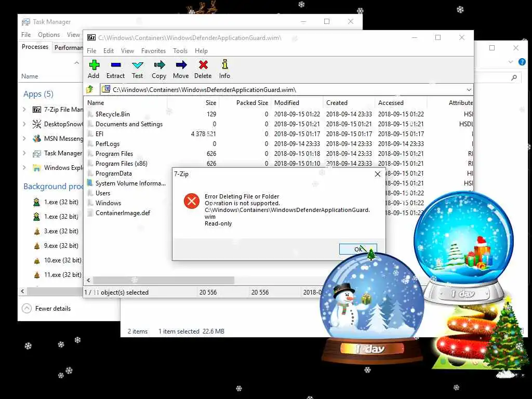Click the blue help icon in the Explorer window
532x399 pixels.
coord(522,62)
